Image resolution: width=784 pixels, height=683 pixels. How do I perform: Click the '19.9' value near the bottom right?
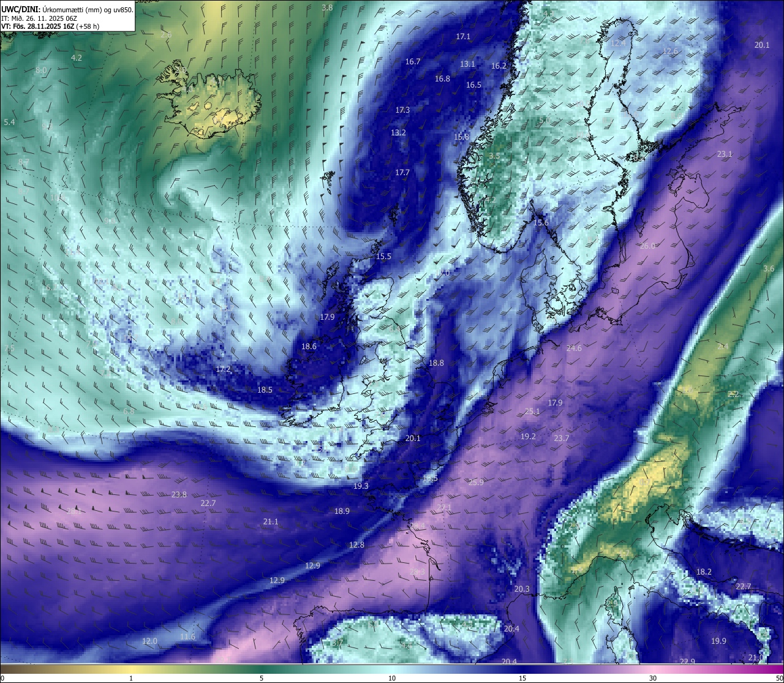coord(718,641)
